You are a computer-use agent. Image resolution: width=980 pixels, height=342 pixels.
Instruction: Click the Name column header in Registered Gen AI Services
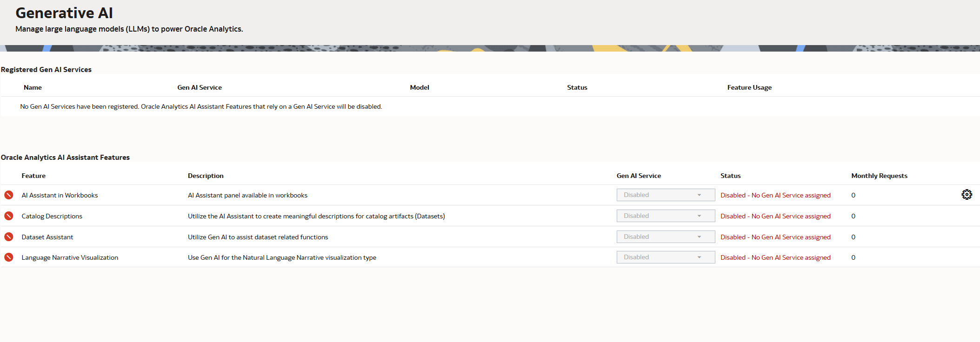(x=33, y=87)
